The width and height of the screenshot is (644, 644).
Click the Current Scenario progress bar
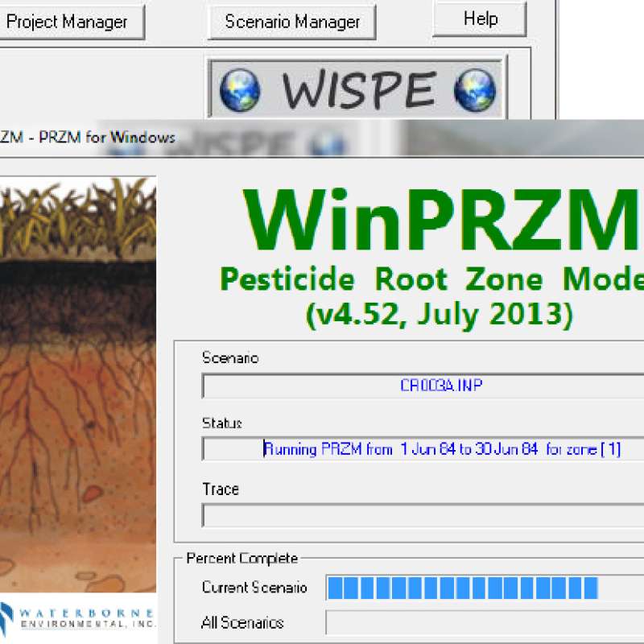(485, 588)
